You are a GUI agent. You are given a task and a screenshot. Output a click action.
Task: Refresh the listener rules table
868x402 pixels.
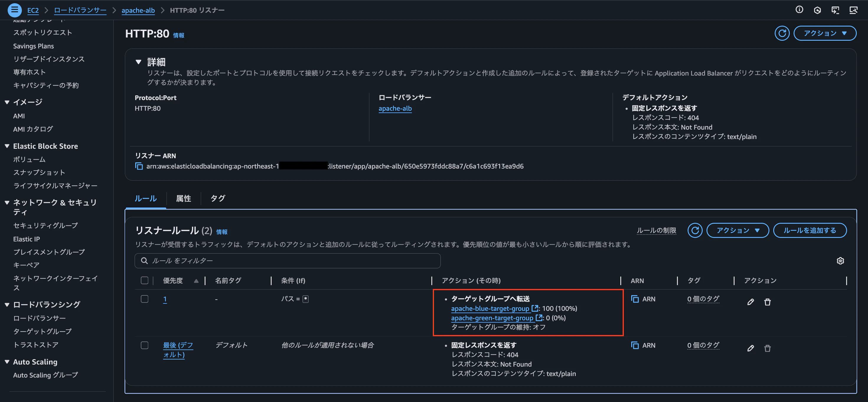coord(695,230)
